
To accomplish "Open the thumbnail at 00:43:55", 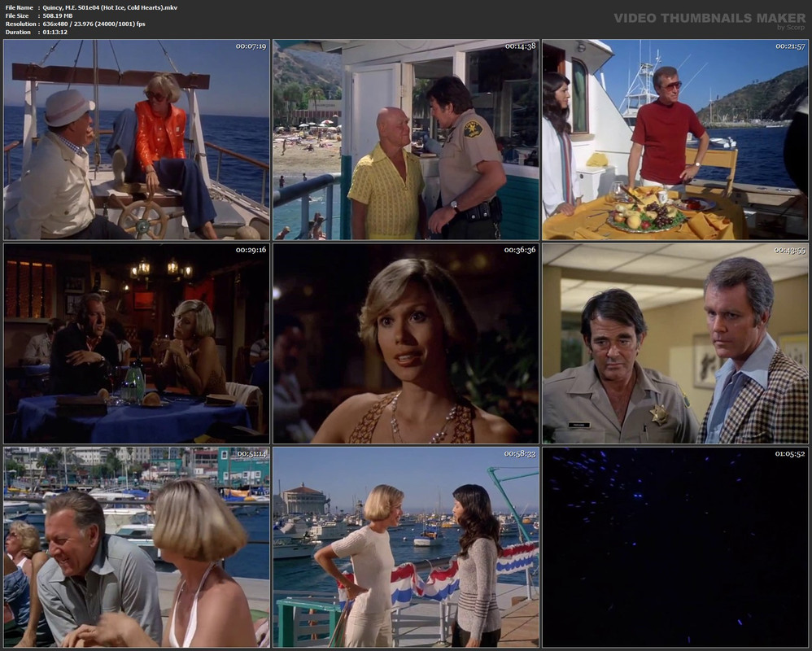I will [x=675, y=343].
